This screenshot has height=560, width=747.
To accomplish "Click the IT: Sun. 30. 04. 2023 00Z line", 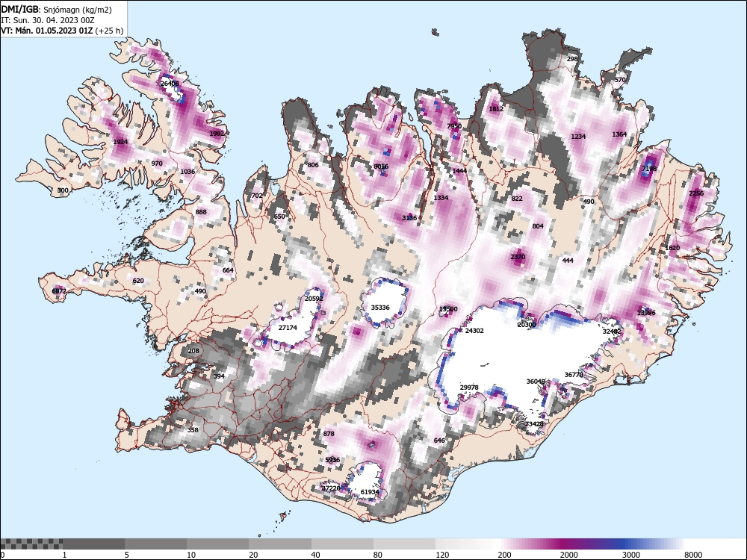I will tap(48, 20).
